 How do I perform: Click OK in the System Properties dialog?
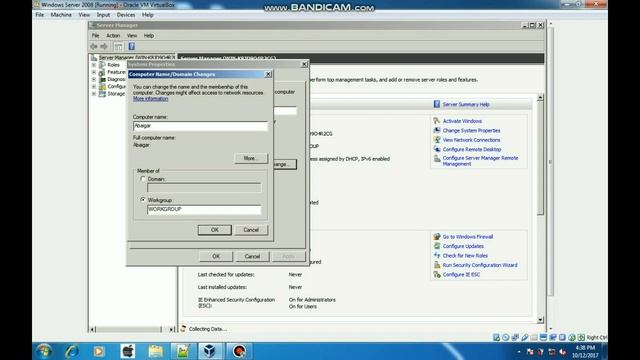pos(216,256)
